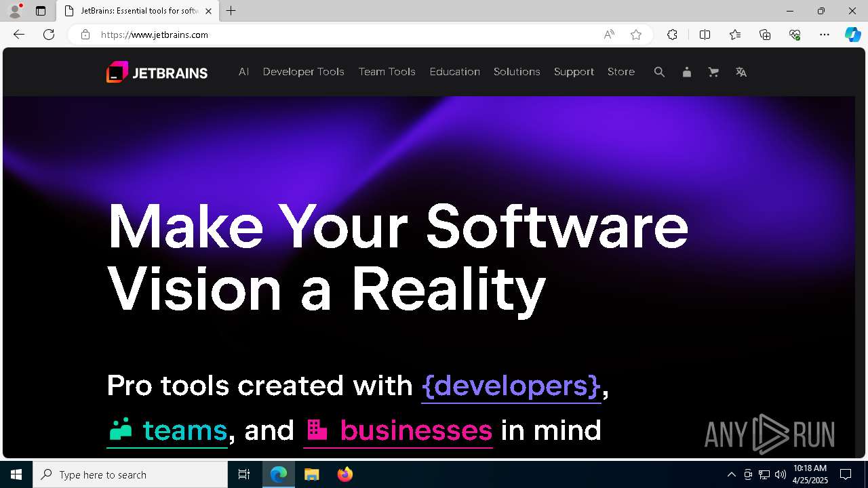Open Task View on taskbar
868x488 pixels.
click(244, 474)
